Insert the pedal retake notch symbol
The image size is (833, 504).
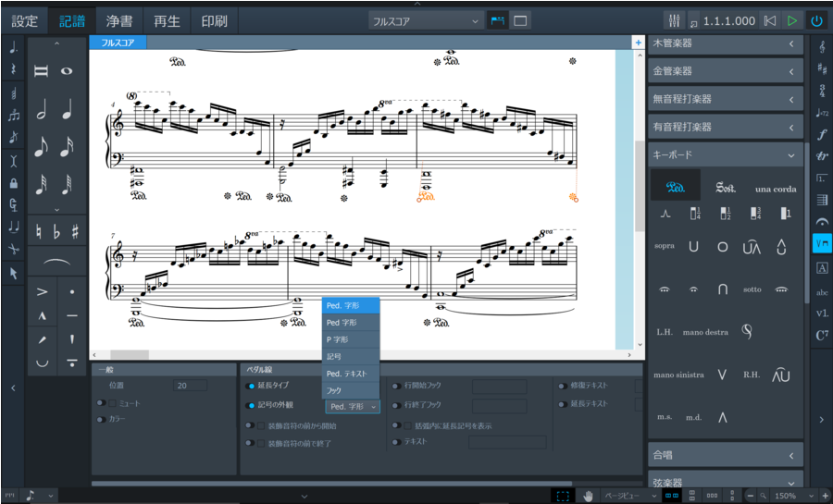tap(665, 214)
